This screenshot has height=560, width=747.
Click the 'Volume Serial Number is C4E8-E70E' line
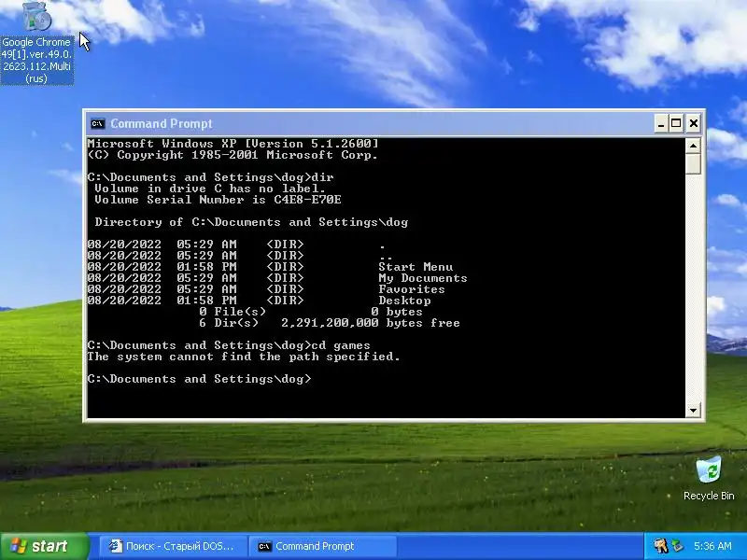tap(218, 200)
